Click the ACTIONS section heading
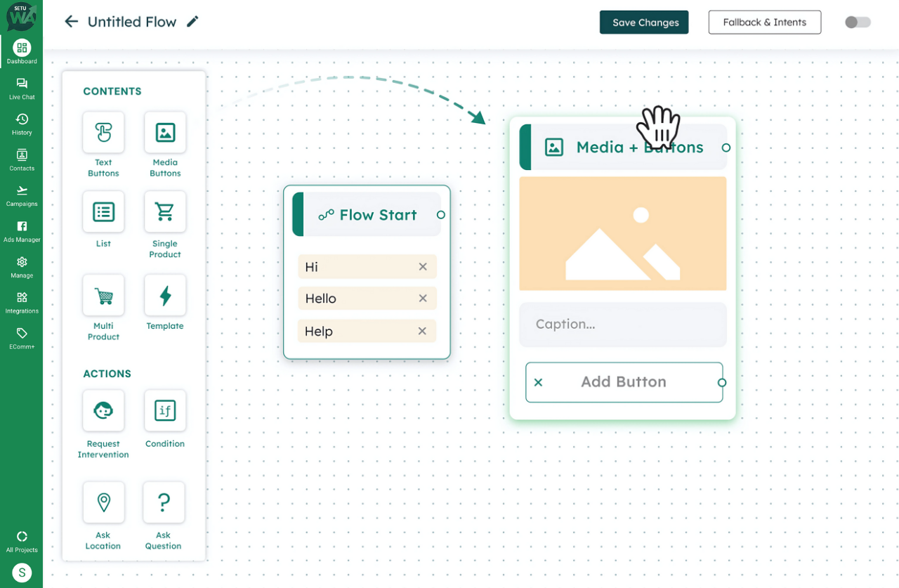This screenshot has height=588, width=899. pos(107,374)
